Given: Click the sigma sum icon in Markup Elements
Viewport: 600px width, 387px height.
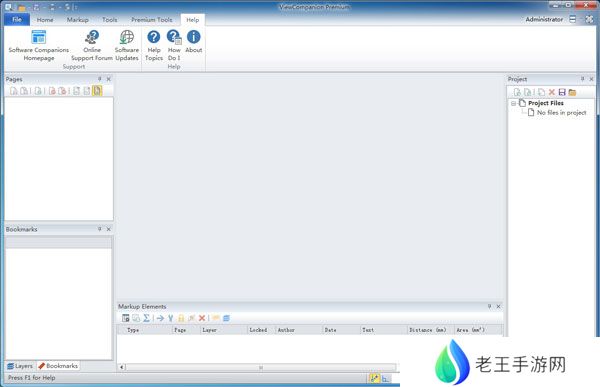Looking at the screenshot, I should [146, 318].
